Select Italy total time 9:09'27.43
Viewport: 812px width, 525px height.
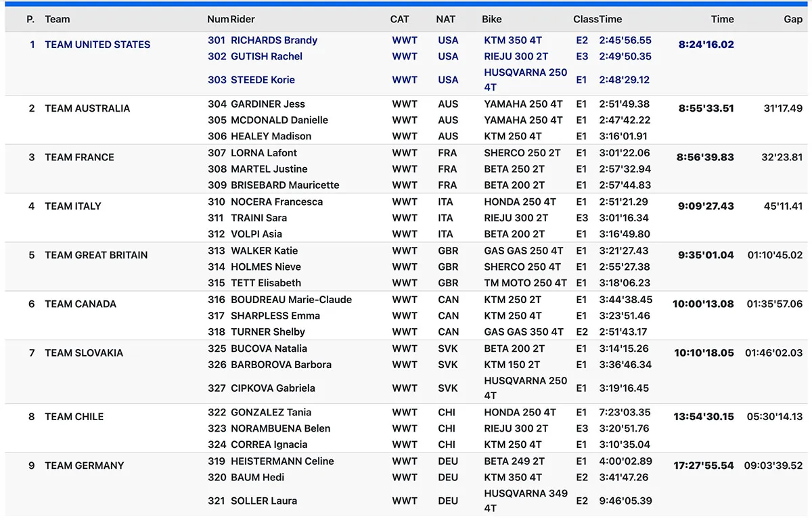coord(706,206)
